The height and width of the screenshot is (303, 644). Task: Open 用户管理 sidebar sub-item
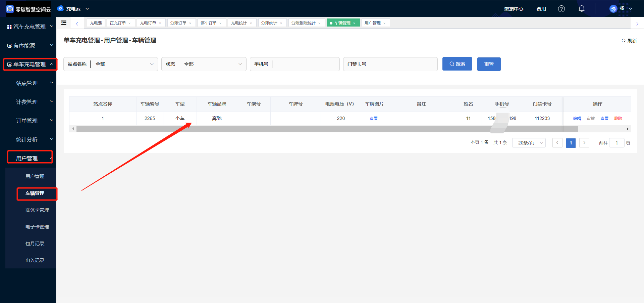coord(35,176)
